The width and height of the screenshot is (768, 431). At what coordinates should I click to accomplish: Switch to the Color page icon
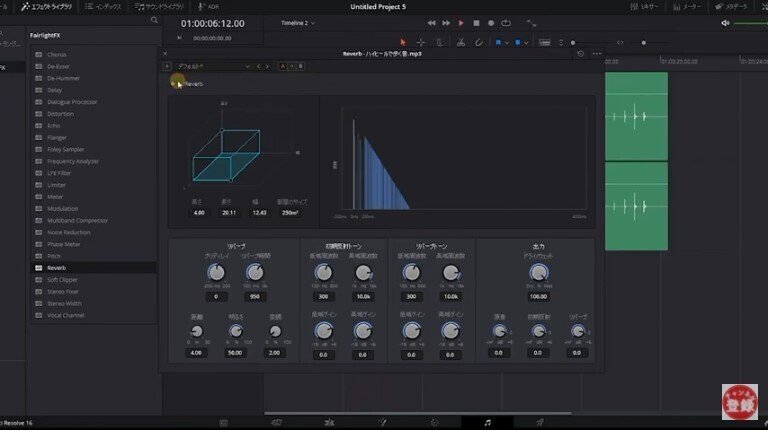point(434,422)
